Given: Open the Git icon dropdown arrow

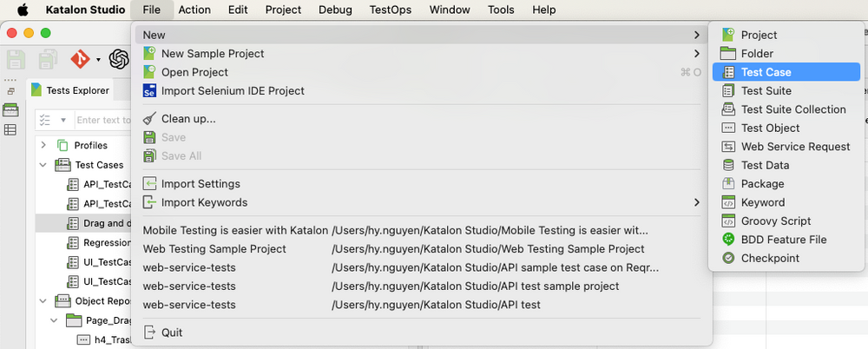Looking at the screenshot, I should [x=98, y=59].
